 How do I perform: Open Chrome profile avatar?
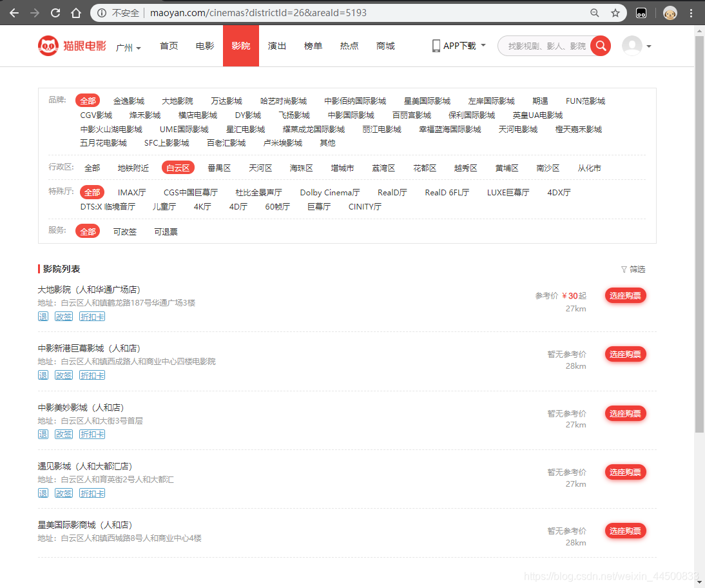click(670, 13)
